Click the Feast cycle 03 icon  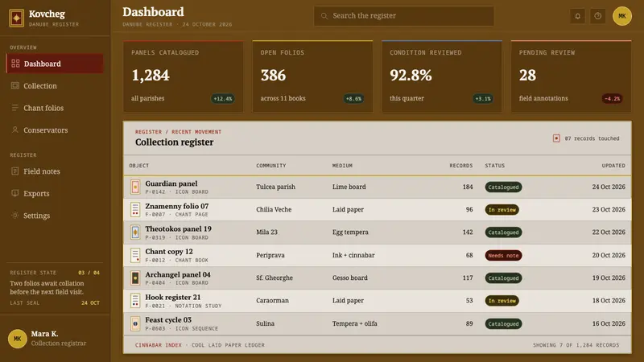pyautogui.click(x=135, y=323)
